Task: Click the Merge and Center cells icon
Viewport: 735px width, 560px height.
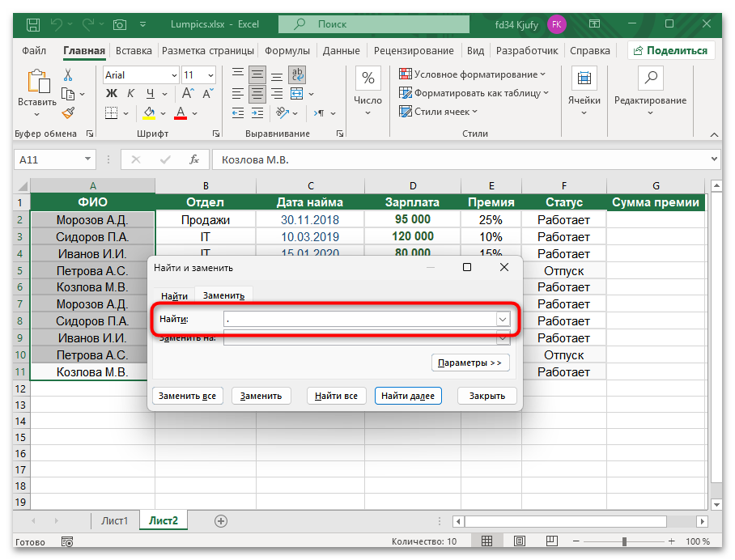Action: pyautogui.click(x=297, y=94)
